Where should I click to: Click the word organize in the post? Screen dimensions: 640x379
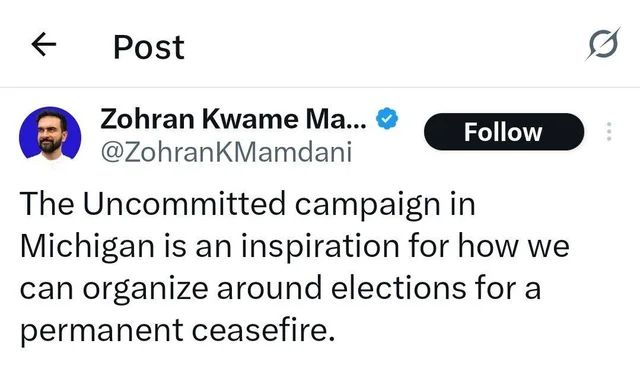(x=145, y=290)
